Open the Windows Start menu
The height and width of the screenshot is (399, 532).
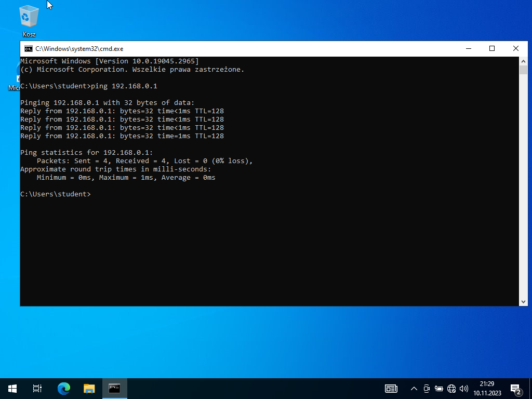[x=12, y=389]
